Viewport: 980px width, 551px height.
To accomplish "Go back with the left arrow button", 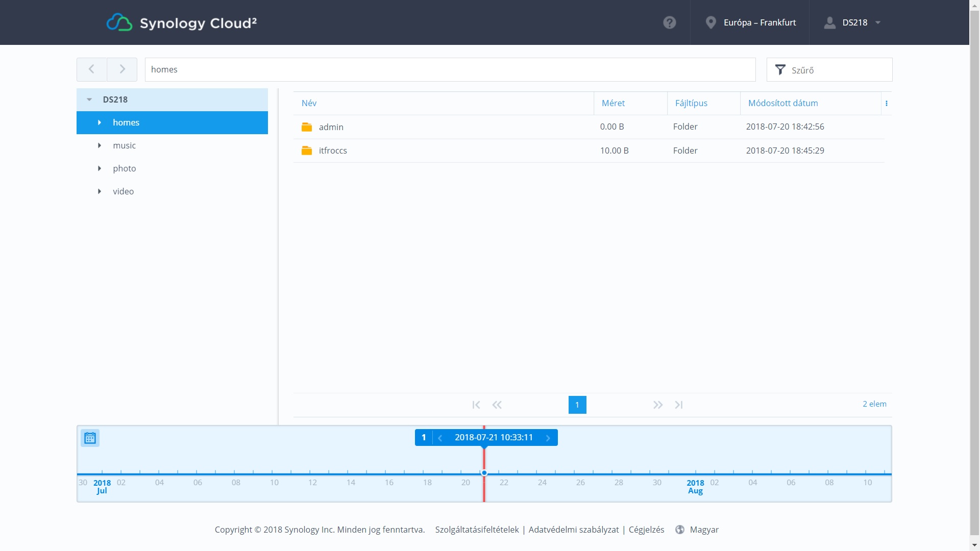I will click(91, 69).
